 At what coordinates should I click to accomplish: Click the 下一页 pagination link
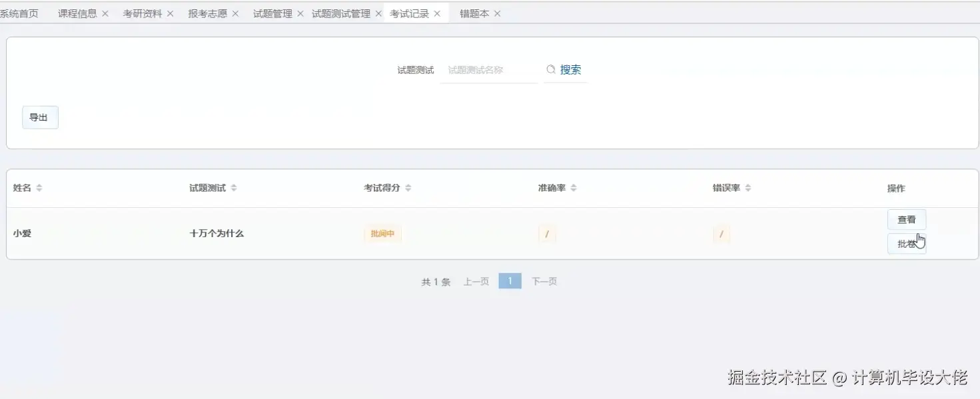click(x=544, y=280)
